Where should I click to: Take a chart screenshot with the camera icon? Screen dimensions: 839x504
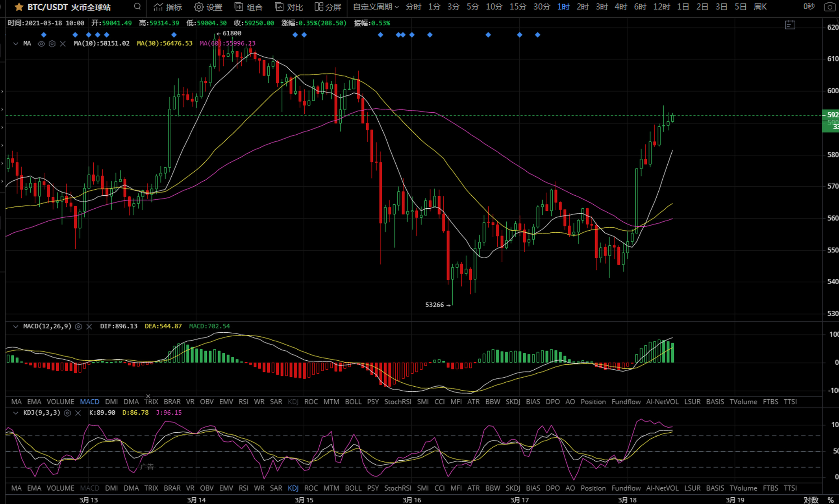[830, 7]
